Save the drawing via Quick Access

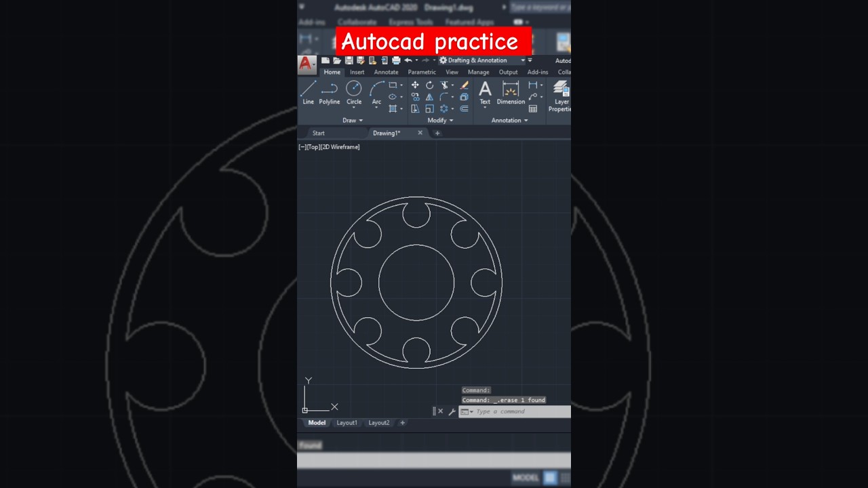[x=349, y=60]
